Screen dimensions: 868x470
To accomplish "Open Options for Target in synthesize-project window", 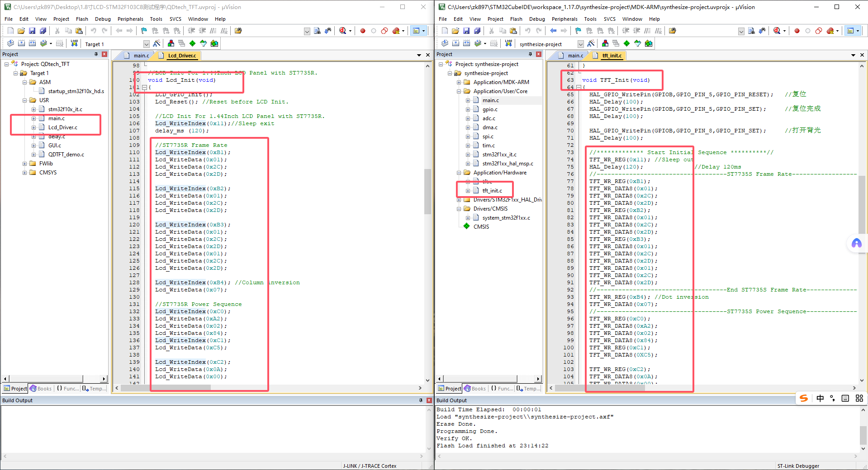I will point(591,43).
